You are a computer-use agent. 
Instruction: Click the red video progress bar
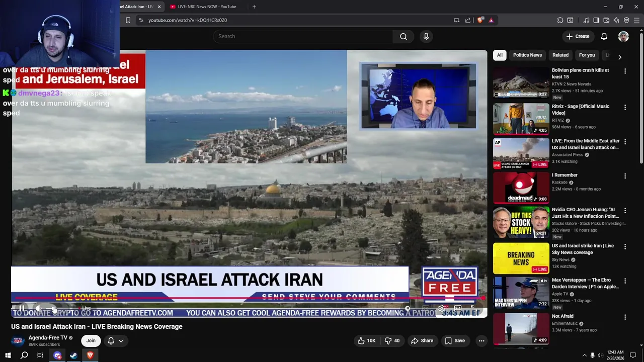(x=249, y=299)
